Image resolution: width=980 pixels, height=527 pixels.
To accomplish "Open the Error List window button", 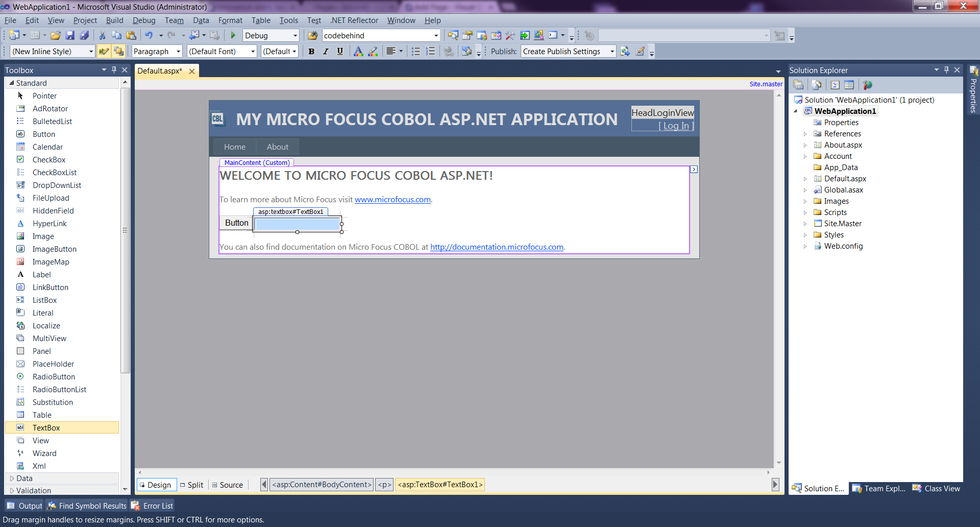I will click(x=153, y=506).
